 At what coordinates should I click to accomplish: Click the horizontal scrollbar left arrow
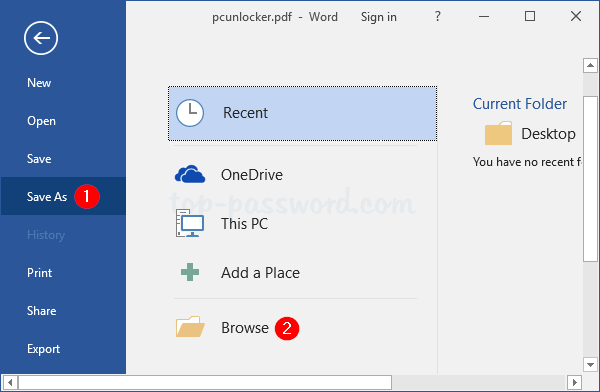point(10,382)
